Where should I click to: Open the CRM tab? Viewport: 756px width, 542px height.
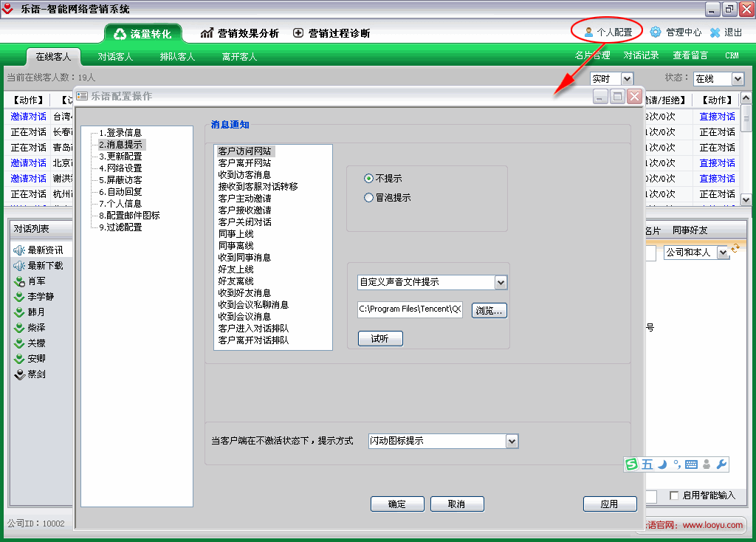(x=732, y=55)
